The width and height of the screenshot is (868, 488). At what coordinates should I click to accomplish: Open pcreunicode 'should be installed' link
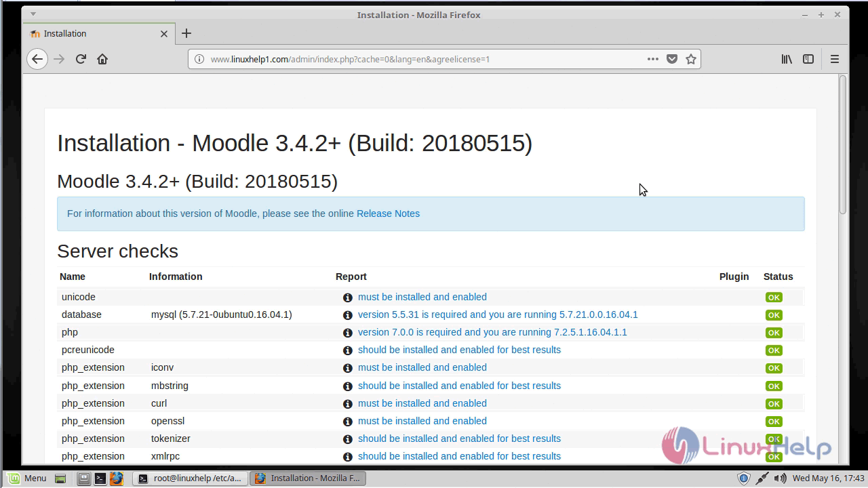coord(459,350)
